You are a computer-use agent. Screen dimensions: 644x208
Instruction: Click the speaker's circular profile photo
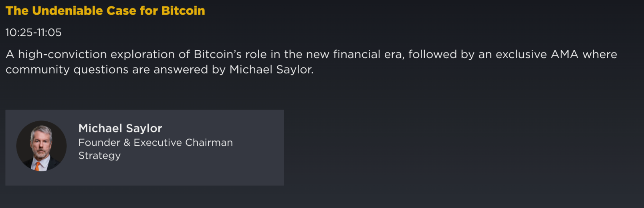(41, 146)
